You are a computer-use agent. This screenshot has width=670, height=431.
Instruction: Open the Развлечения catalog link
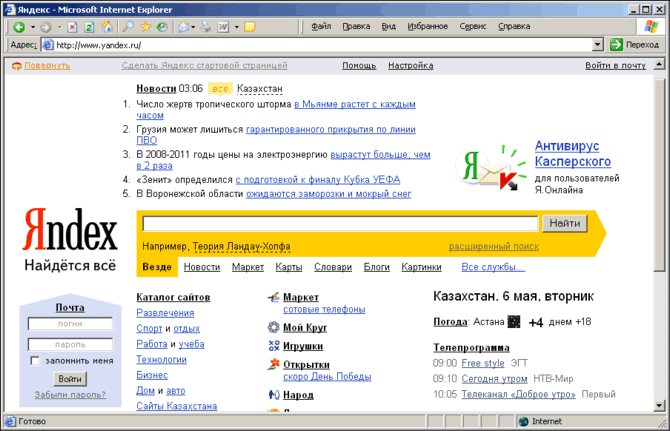pos(165,313)
